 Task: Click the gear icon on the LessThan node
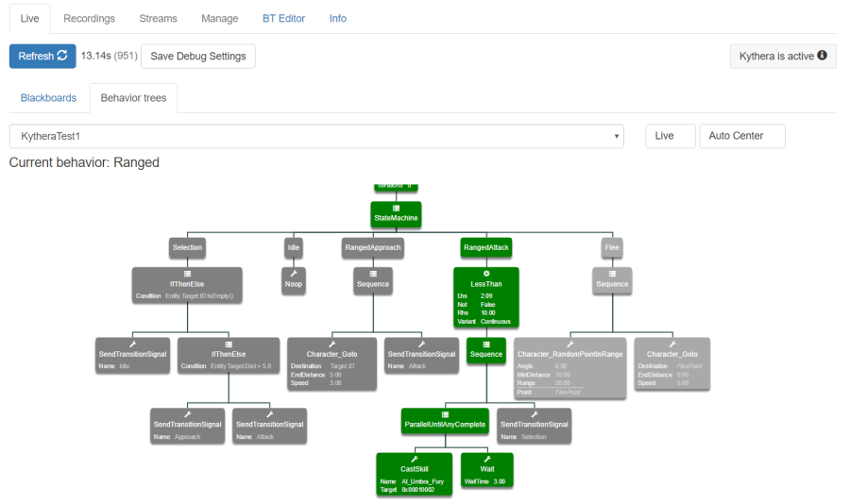click(x=486, y=274)
